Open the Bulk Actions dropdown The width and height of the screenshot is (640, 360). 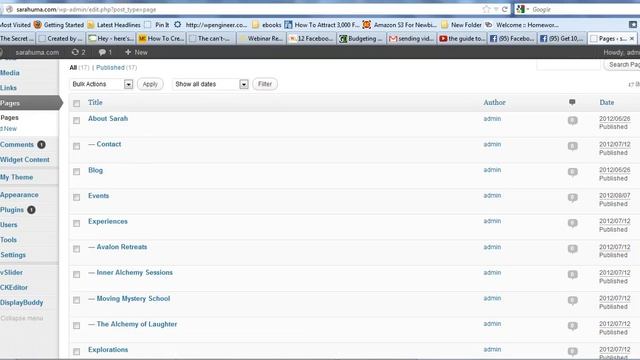(x=101, y=84)
